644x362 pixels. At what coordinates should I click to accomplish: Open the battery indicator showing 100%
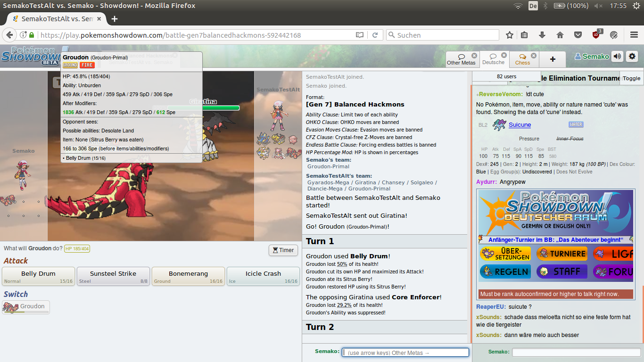click(571, 6)
